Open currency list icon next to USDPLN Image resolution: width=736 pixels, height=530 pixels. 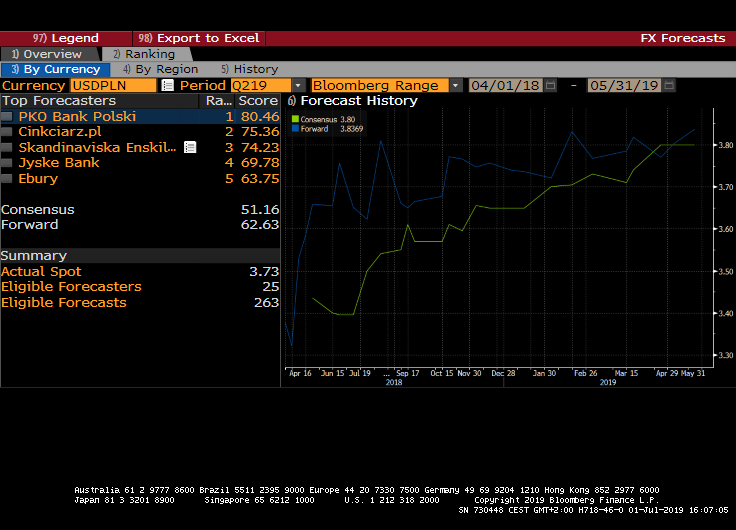167,86
